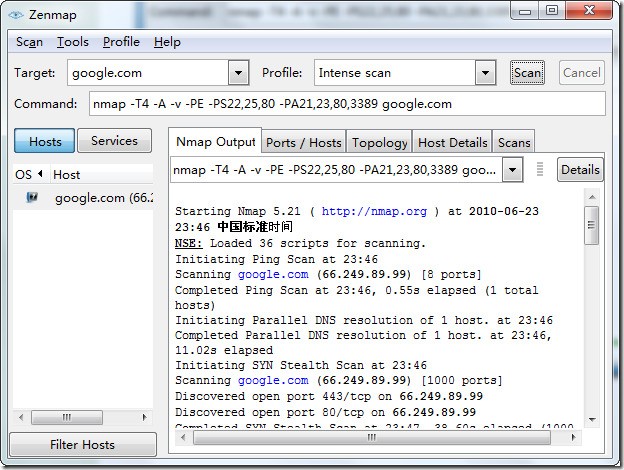The height and width of the screenshot is (470, 624).
Task: Open the Scan menu
Action: pos(29,42)
